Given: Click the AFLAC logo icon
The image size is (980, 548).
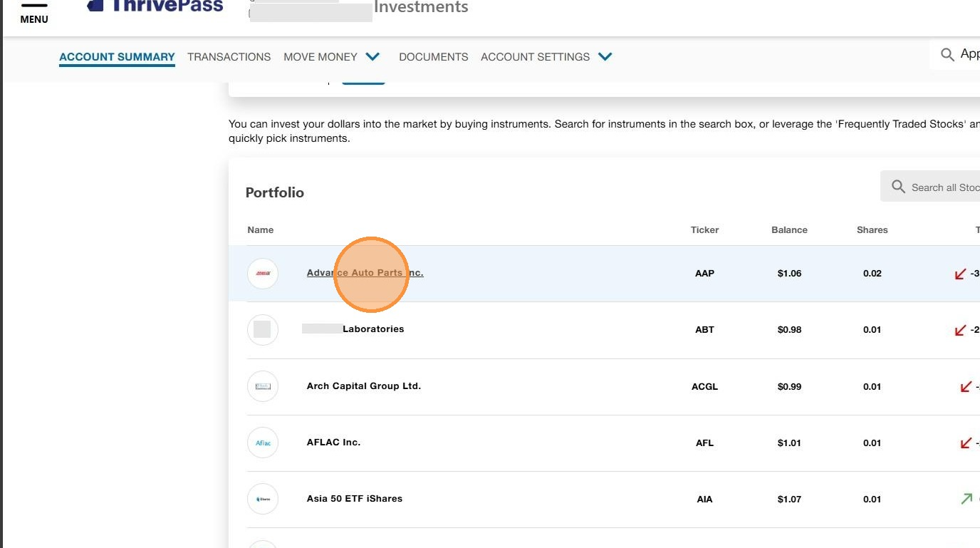Looking at the screenshot, I should click(263, 443).
